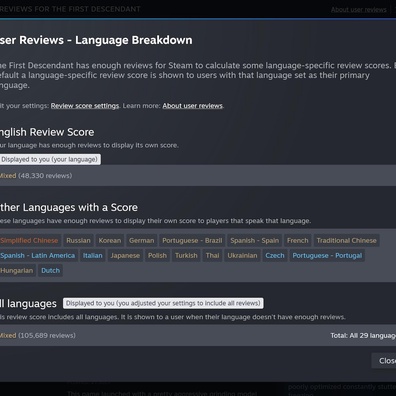The height and width of the screenshot is (396, 396).
Task: Select the Portuguese - Brazil language tag
Action: coord(192,240)
